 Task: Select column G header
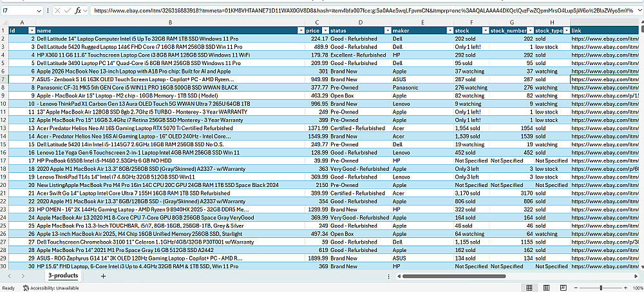coord(512,22)
